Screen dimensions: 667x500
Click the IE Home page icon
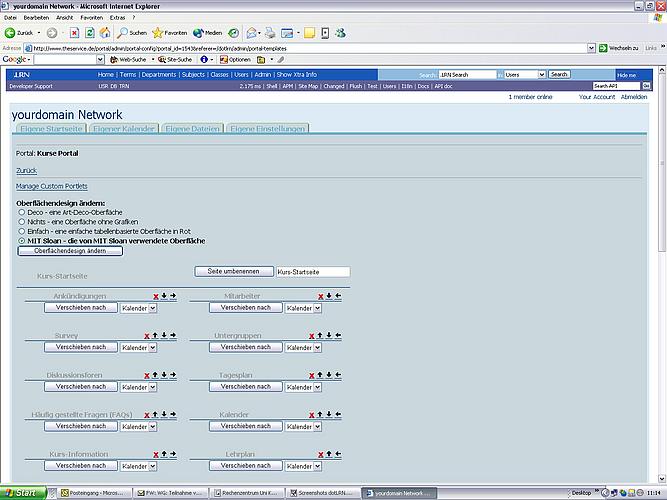pos(105,33)
